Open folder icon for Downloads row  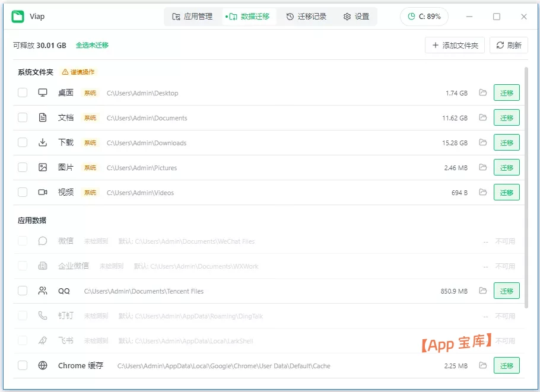pos(483,142)
